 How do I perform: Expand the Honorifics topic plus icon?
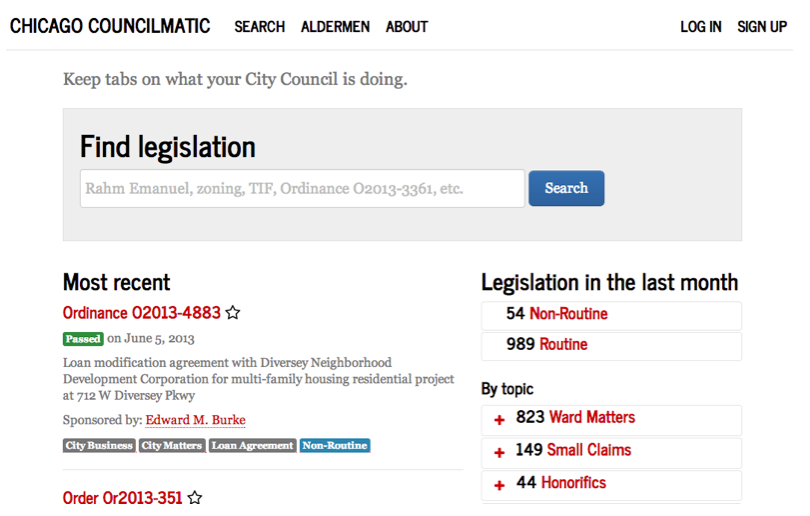click(x=500, y=485)
